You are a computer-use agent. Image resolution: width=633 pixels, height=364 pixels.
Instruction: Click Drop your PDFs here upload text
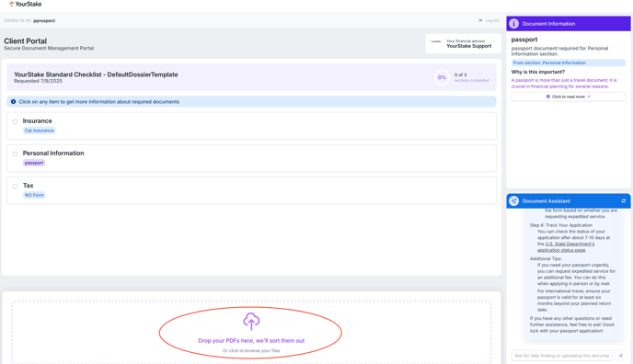tap(251, 341)
